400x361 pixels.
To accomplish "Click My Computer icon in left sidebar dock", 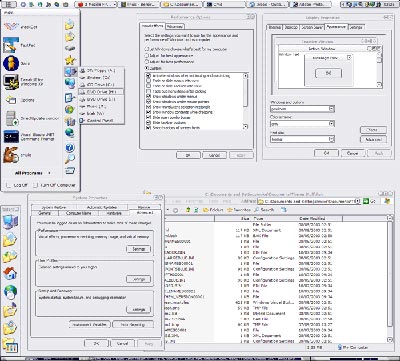I will (x=10, y=222).
